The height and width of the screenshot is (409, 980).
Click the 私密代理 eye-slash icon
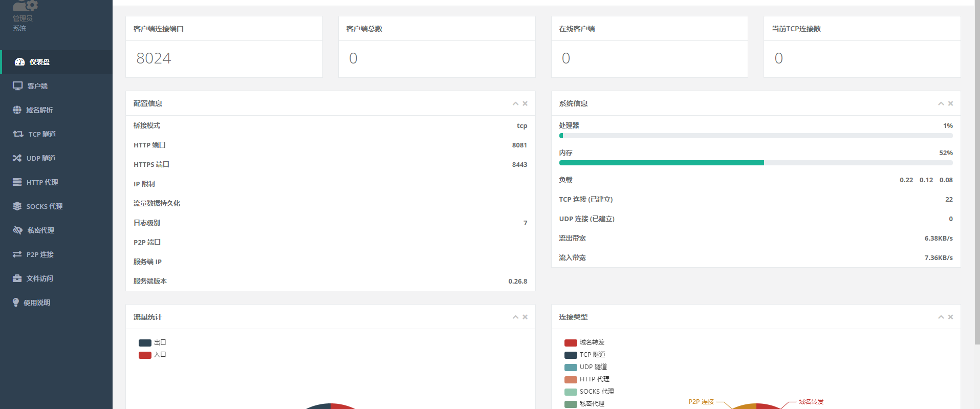(x=18, y=230)
